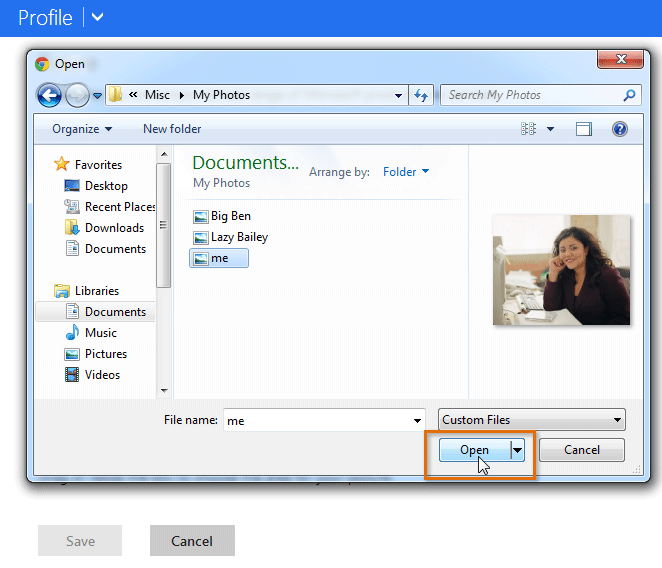Select the Lazy Bailey image file

[x=231, y=237]
